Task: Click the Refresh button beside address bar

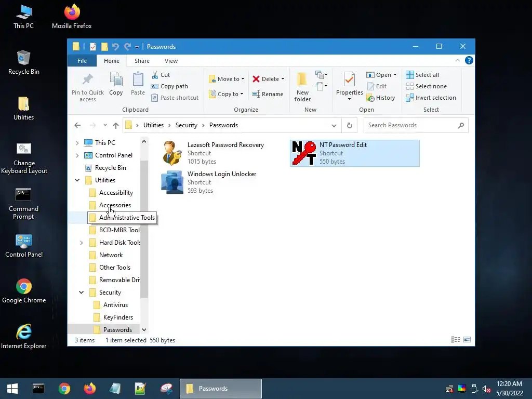Action: click(350, 125)
